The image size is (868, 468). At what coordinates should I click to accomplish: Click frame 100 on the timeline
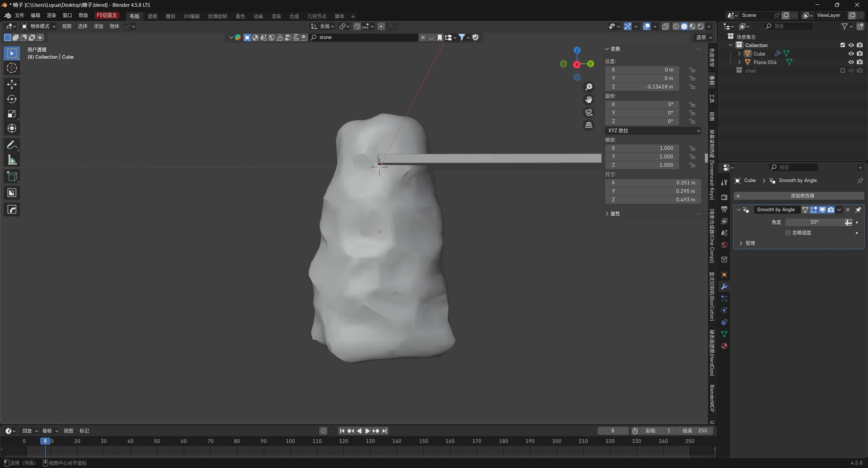coord(290,441)
